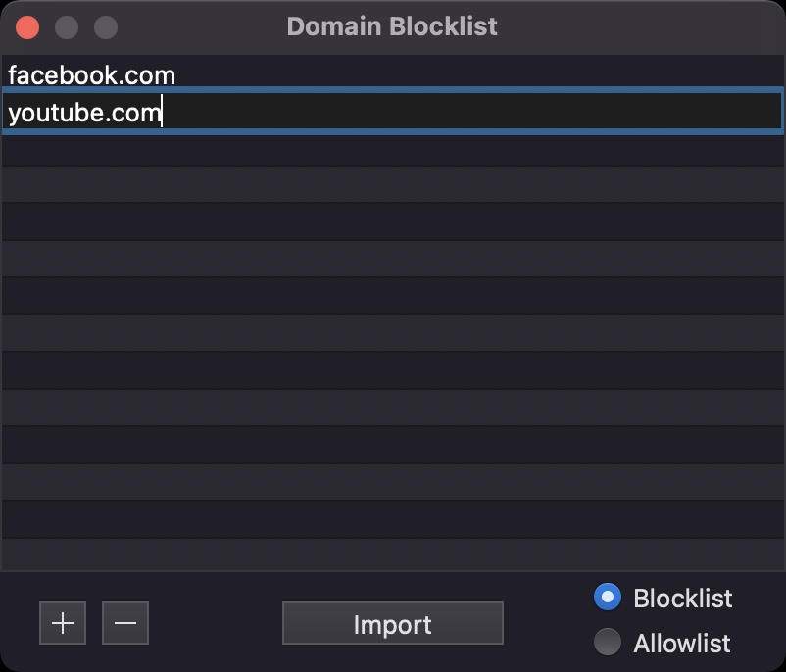
Task: Click the gray zoom window button
Action: (105, 26)
